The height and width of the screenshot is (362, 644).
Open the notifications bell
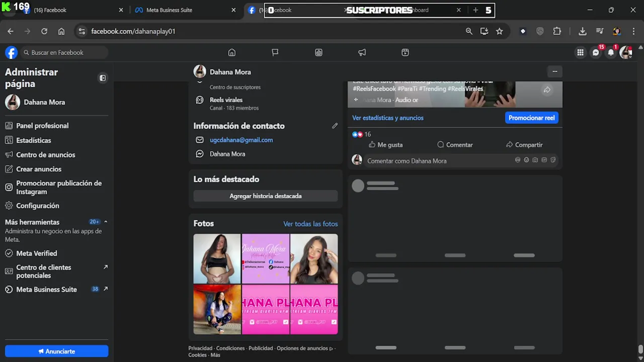pyautogui.click(x=611, y=52)
